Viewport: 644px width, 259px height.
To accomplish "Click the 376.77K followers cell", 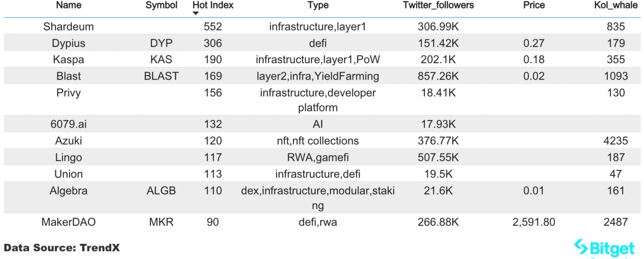I will coord(438,141).
